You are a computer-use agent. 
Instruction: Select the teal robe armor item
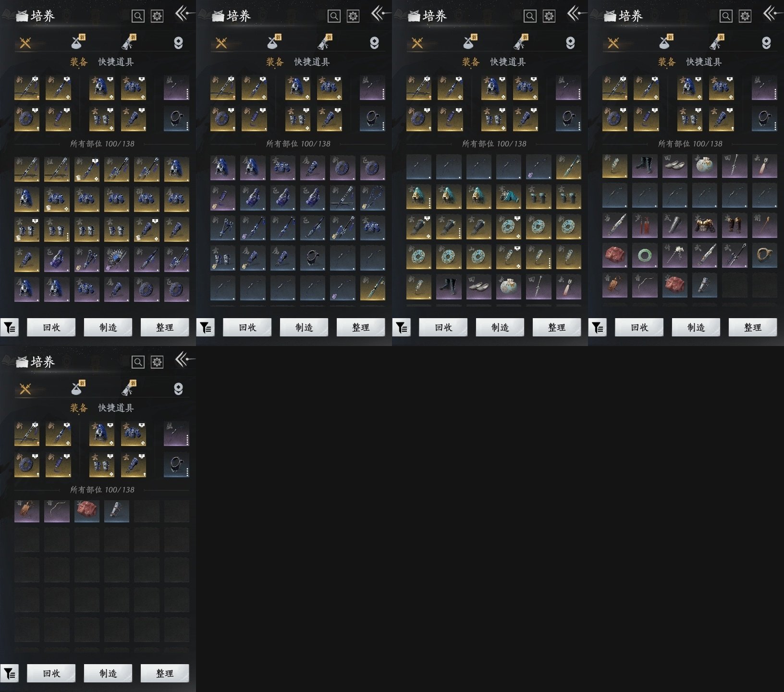(508, 196)
